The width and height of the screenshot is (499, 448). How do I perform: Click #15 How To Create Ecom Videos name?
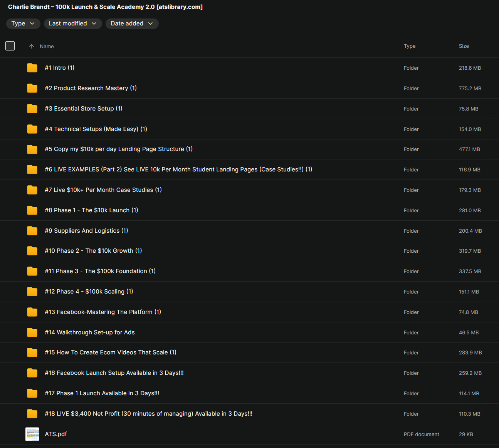click(x=111, y=352)
